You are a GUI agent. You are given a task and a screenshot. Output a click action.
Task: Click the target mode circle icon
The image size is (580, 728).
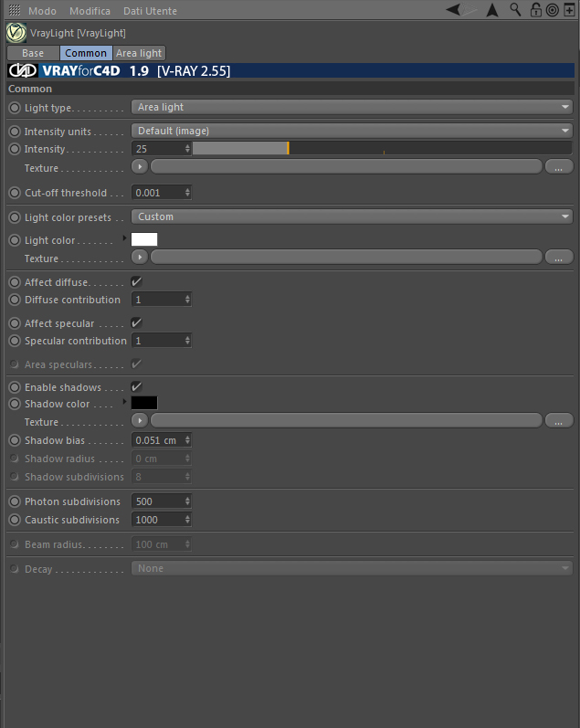(552, 10)
